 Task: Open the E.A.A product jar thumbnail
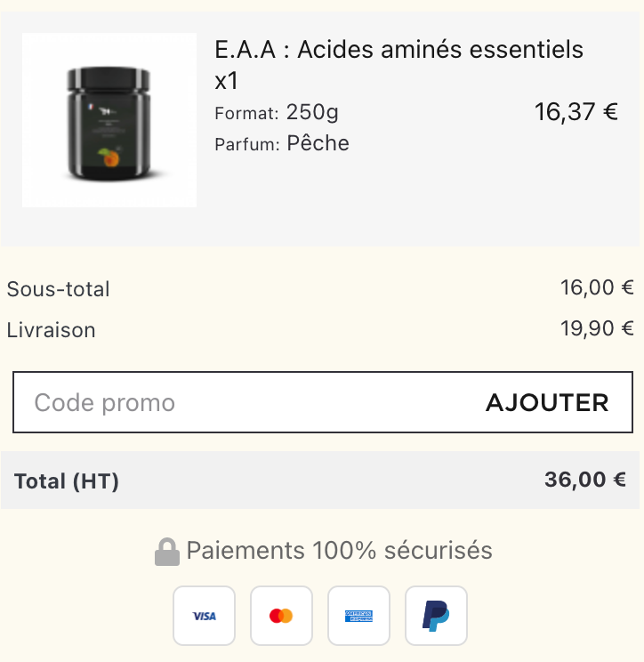(109, 120)
